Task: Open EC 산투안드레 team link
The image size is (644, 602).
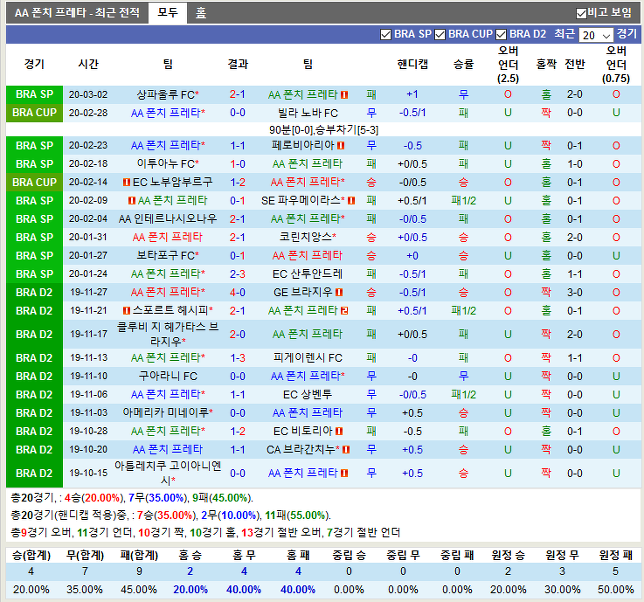Action: (x=308, y=274)
